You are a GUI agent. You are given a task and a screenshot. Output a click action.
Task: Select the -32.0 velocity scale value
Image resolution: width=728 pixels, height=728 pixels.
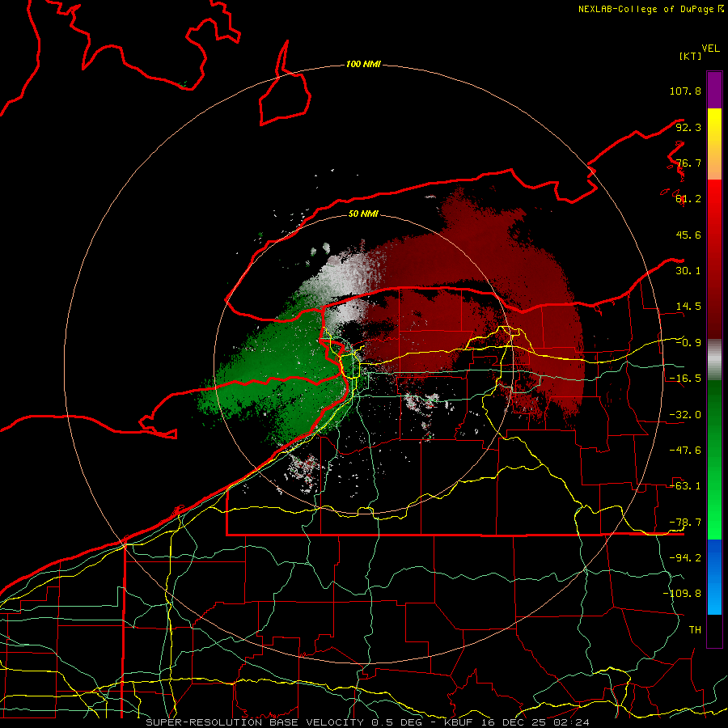685,415
